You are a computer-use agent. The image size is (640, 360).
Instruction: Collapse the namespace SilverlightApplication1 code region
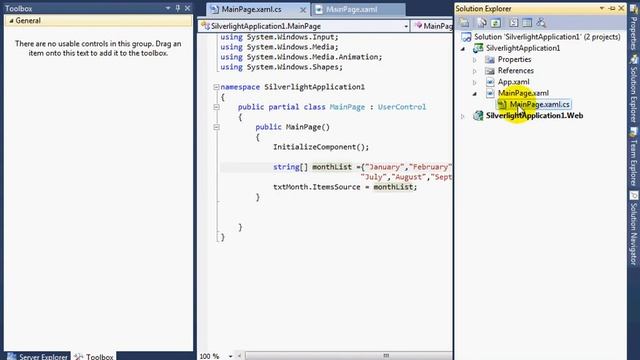point(216,87)
